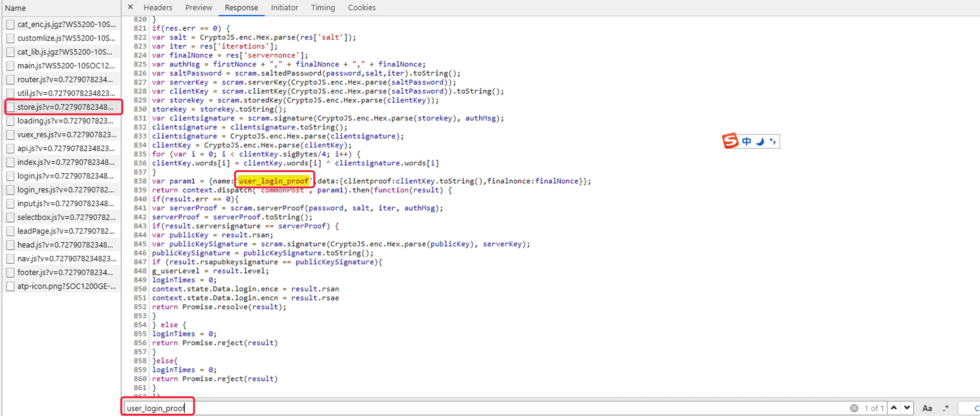Image resolution: width=980 pixels, height=416 pixels.
Task: Close the response detail panel with the ×
Action: point(130,7)
